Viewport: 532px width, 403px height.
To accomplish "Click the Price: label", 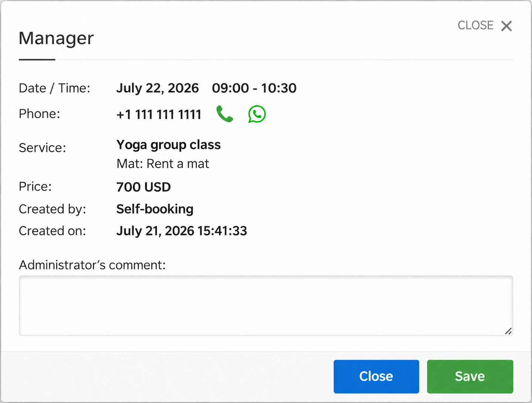I will (35, 187).
